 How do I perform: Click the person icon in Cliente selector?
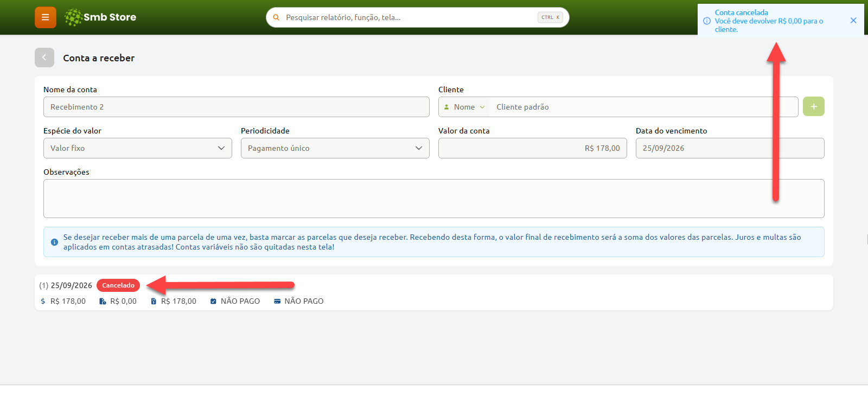tap(446, 107)
